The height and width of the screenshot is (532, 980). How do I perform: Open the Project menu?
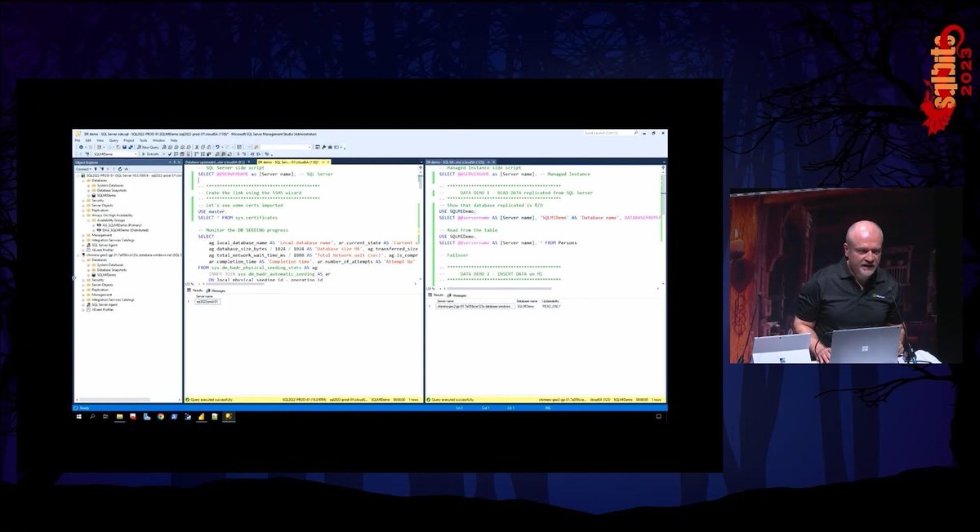click(129, 140)
